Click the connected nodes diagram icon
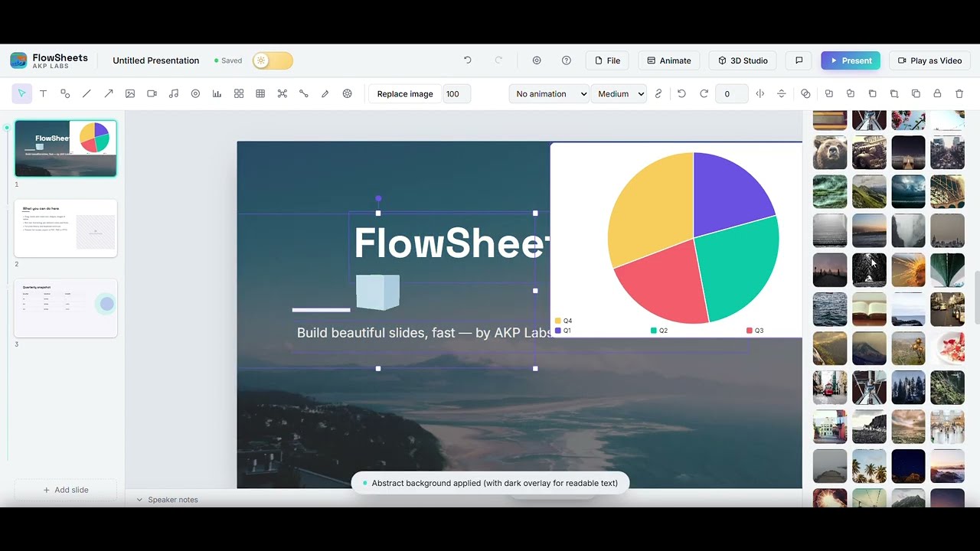Viewport: 980px width, 551px height. (x=283, y=93)
